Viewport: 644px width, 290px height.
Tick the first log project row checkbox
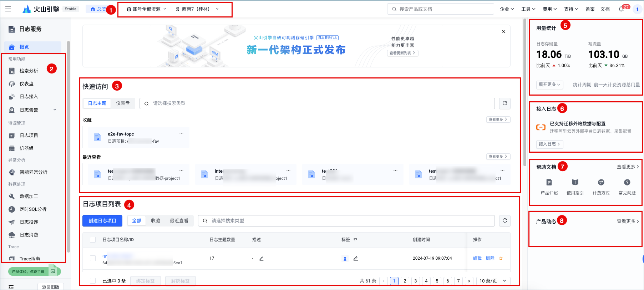[93, 258]
